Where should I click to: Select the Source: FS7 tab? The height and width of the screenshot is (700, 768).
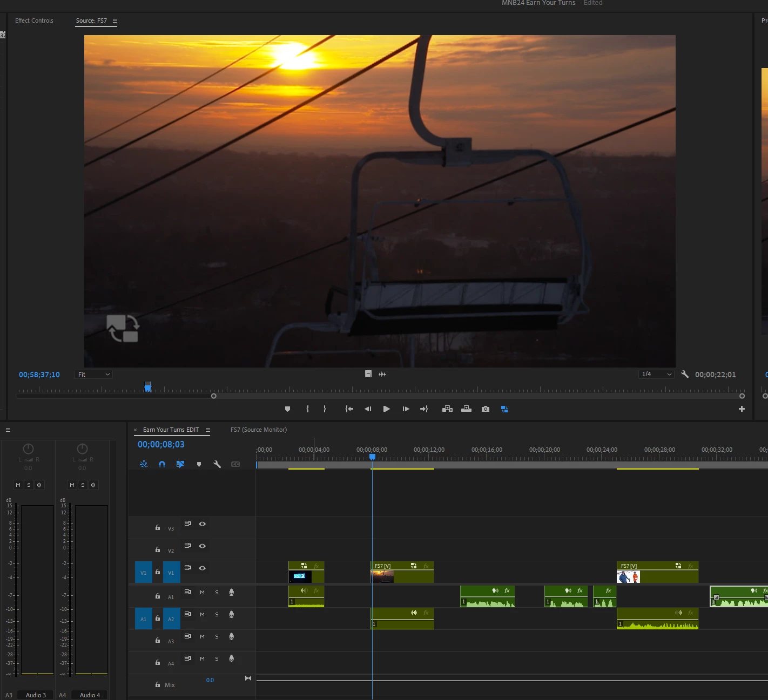point(91,21)
